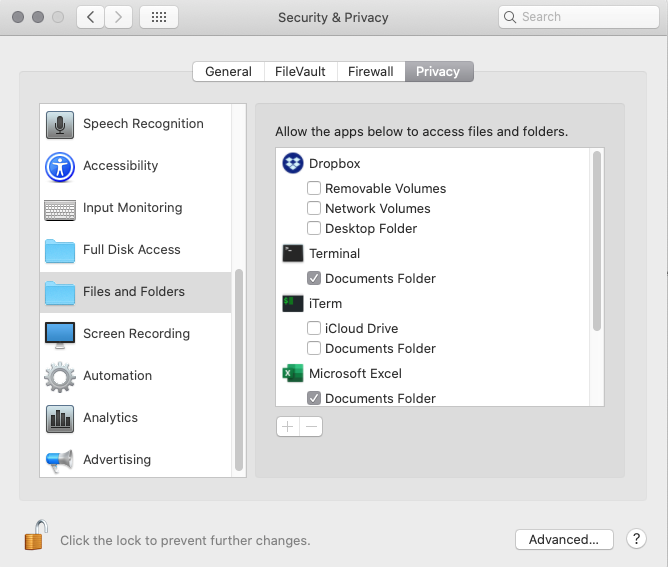Select Screen Recording in the sidebar
The image size is (668, 567).
coord(135,334)
